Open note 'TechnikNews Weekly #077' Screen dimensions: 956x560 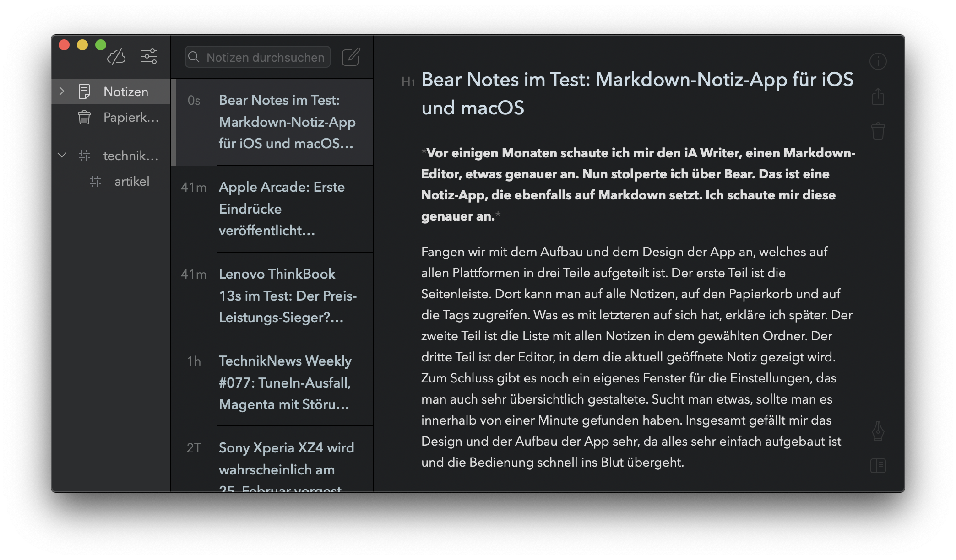coord(273,382)
